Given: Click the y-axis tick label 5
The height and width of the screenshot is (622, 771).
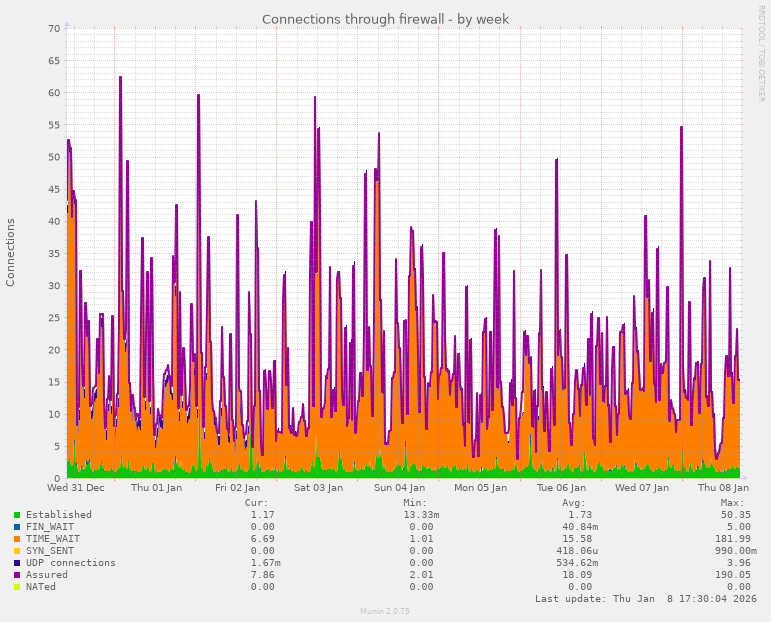Looking at the screenshot, I should point(58,446).
